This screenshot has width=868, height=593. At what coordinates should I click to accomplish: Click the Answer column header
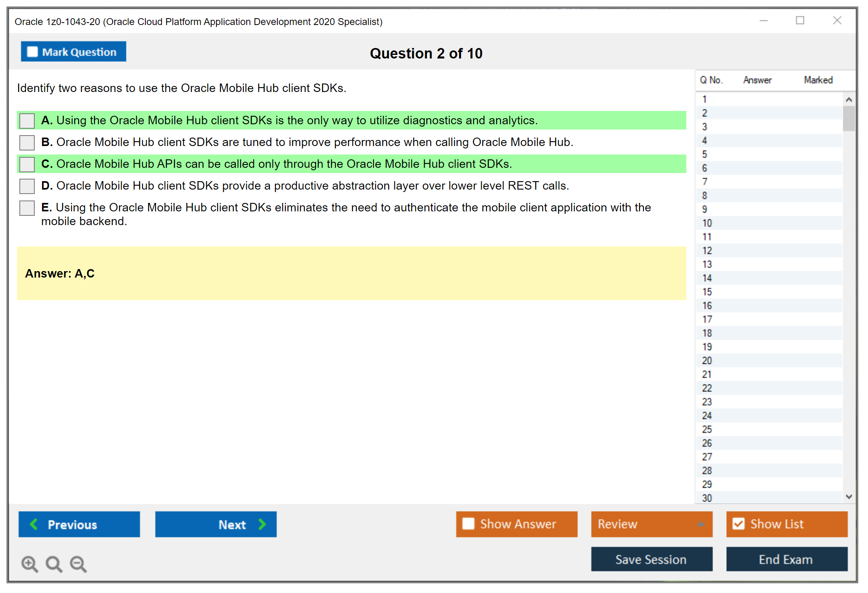tap(757, 80)
